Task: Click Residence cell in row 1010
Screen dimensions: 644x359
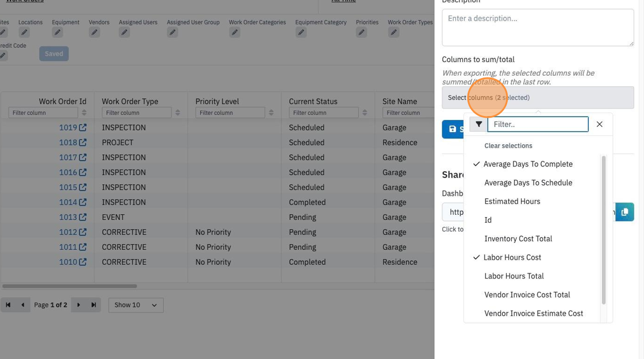Action: click(400, 262)
